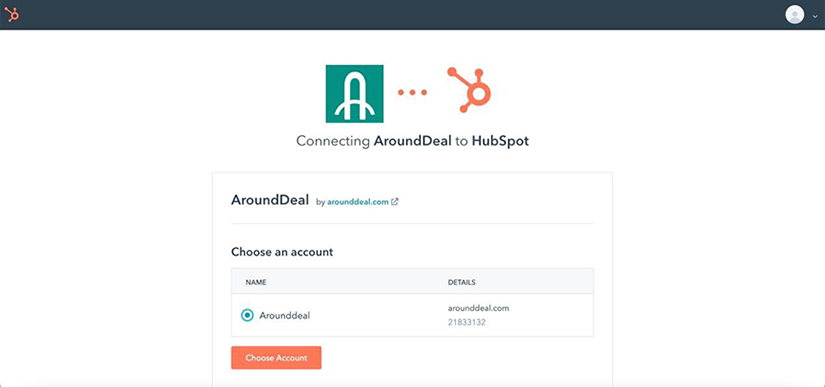The height and width of the screenshot is (387, 825).
Task: Click the external link icon beside arounddeal.com
Action: tap(395, 201)
